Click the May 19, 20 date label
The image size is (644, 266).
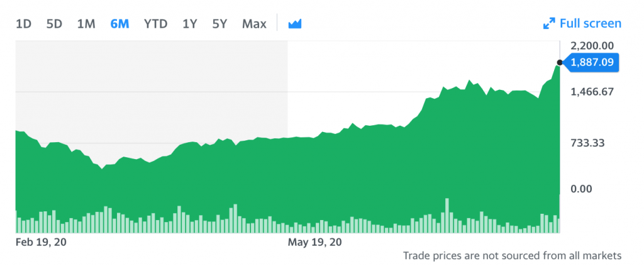pos(314,241)
